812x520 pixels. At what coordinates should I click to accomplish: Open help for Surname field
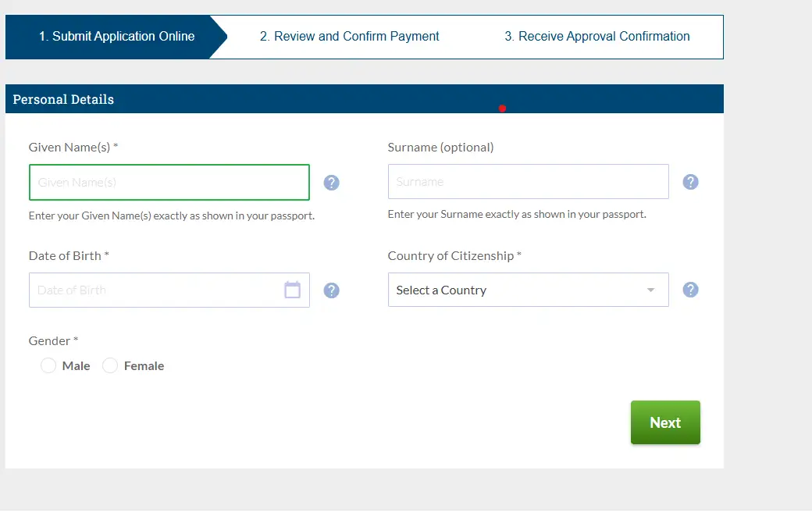coord(690,181)
